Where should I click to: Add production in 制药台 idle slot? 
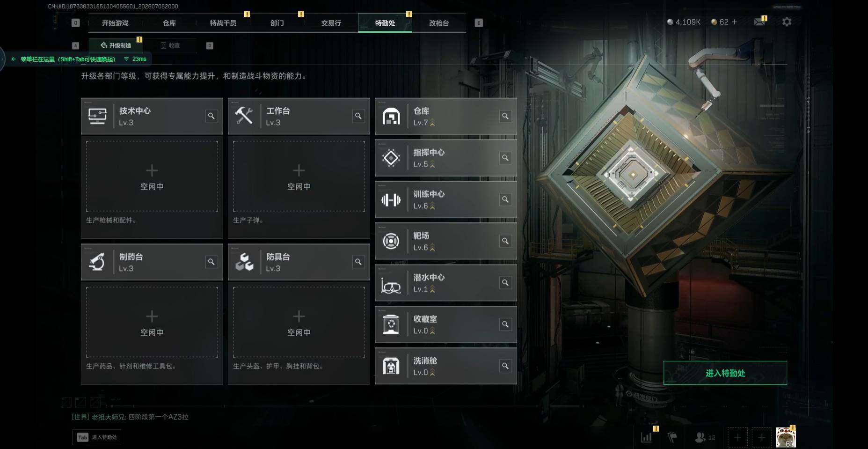[x=152, y=323]
